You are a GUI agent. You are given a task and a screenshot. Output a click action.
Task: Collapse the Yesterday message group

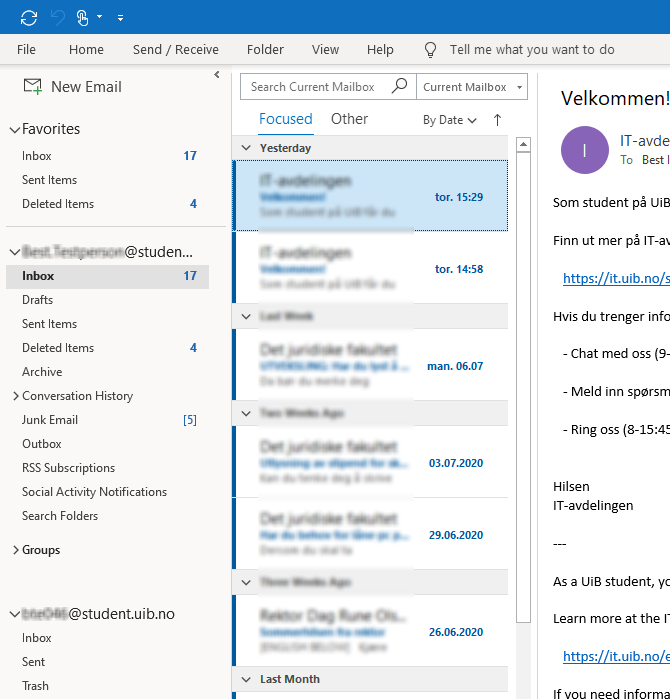246,148
